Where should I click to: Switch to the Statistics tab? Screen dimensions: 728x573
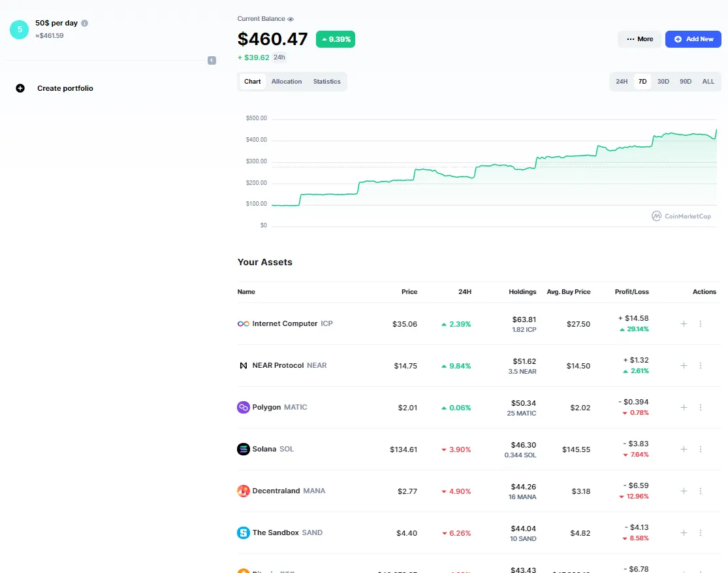pyautogui.click(x=327, y=81)
